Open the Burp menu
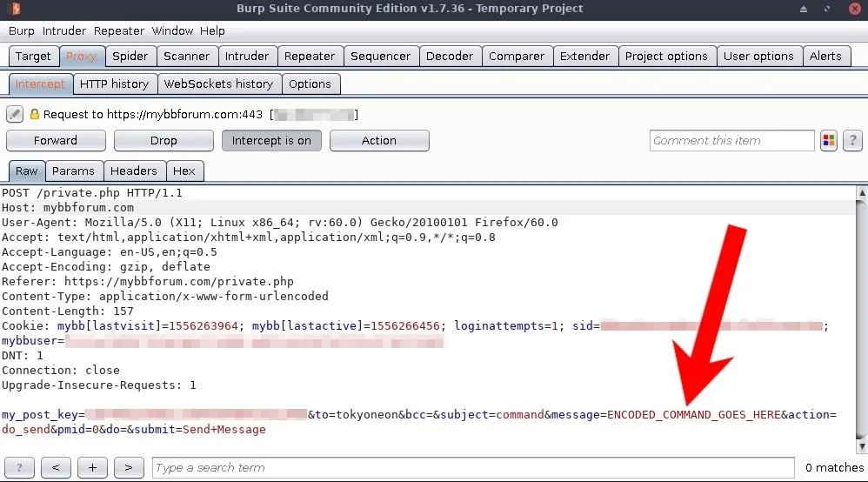This screenshot has width=868, height=482. (x=21, y=31)
